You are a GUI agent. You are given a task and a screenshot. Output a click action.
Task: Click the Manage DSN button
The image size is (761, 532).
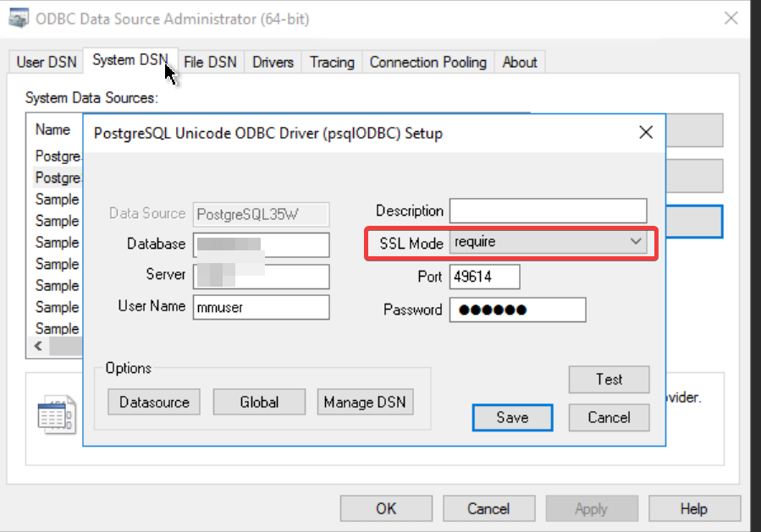pyautogui.click(x=365, y=402)
